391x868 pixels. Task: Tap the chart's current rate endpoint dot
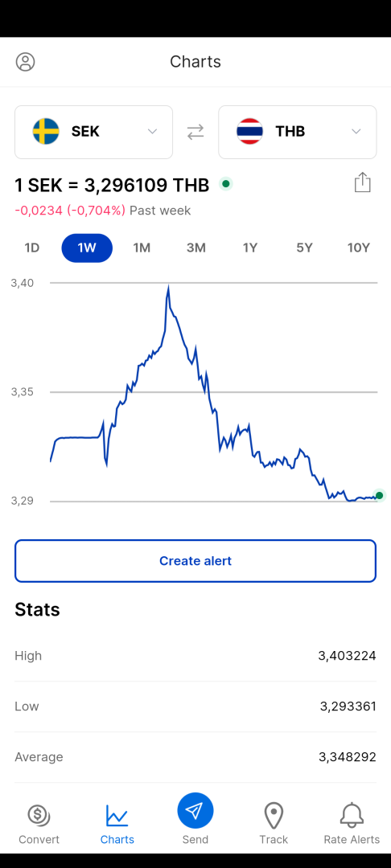pos(380,495)
